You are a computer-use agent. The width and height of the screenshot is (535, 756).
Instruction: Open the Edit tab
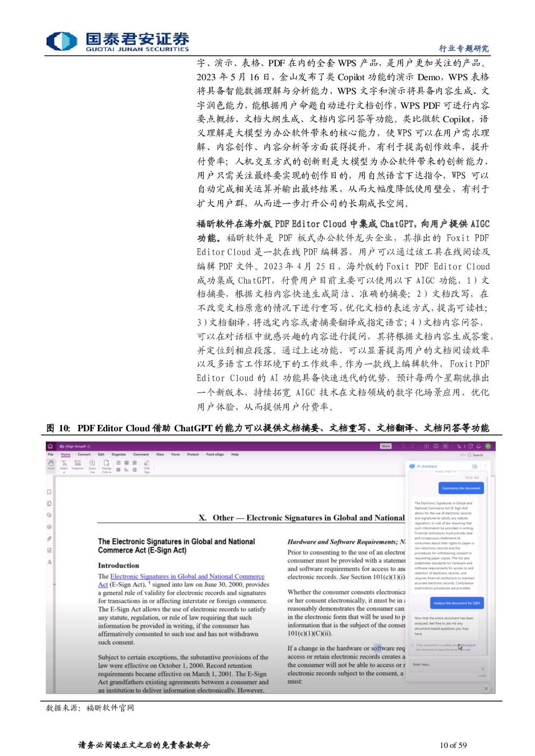[x=101, y=454]
